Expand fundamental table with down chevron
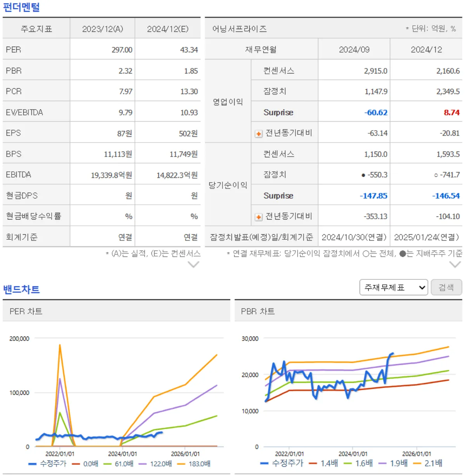466x476 pixels. (x=193, y=264)
